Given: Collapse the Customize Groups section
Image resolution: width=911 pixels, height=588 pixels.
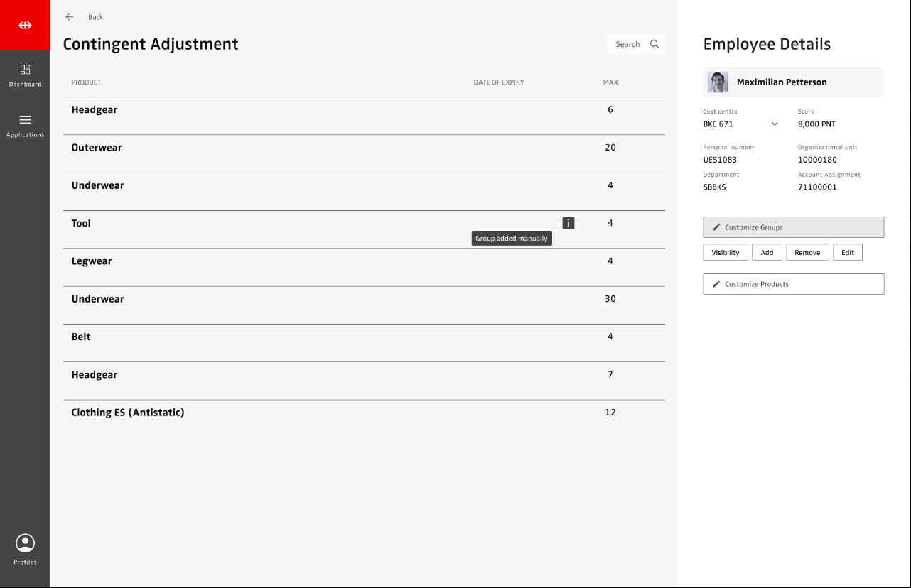Looking at the screenshot, I should pyautogui.click(x=793, y=227).
